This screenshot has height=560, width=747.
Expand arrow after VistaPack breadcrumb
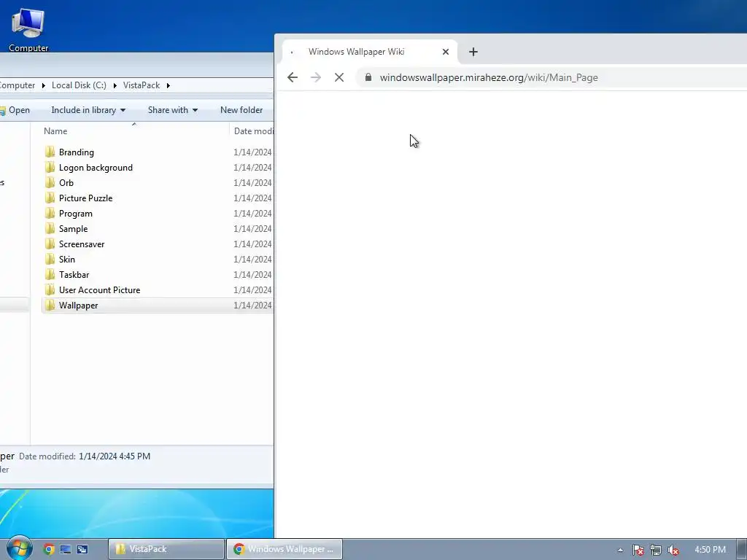(x=169, y=86)
